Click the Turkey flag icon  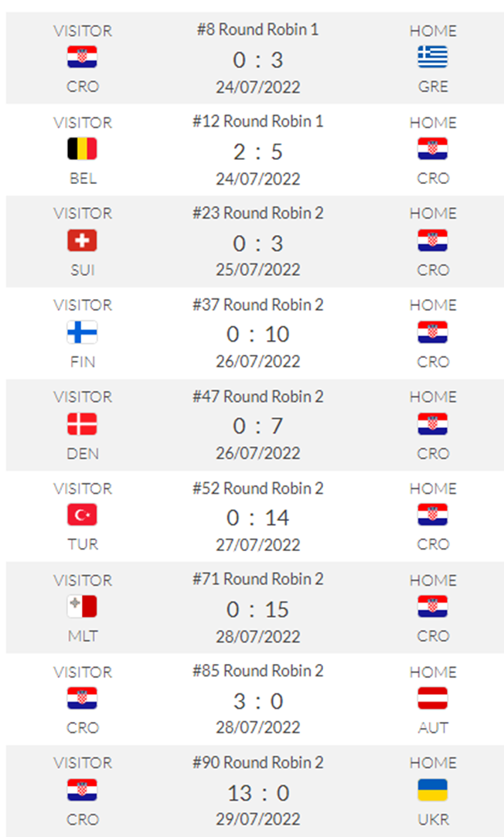(x=82, y=515)
